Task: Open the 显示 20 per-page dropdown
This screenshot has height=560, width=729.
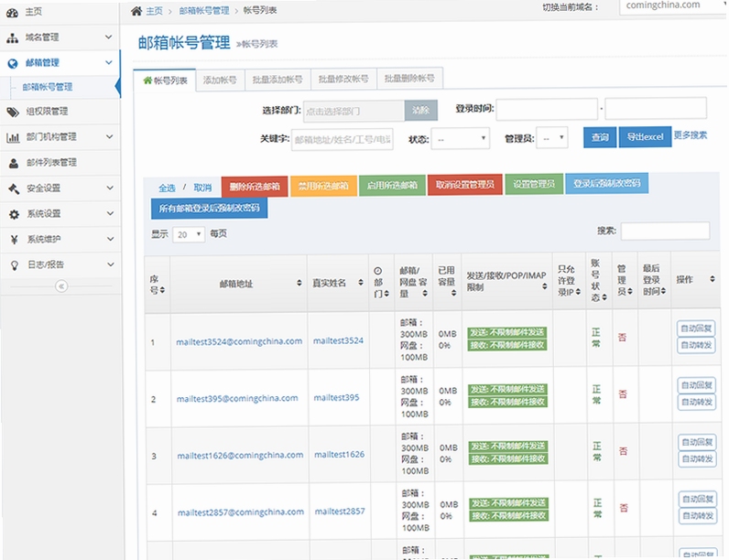Action: pos(189,234)
